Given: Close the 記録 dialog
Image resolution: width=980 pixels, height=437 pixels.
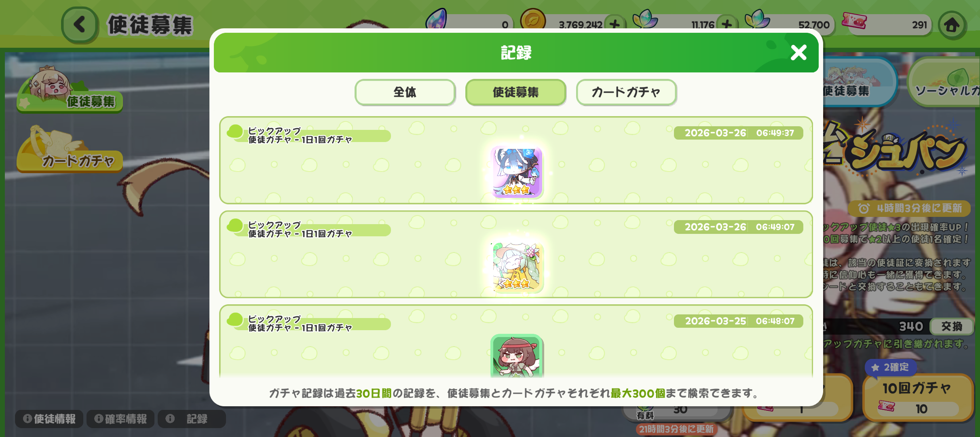Looking at the screenshot, I should [798, 53].
